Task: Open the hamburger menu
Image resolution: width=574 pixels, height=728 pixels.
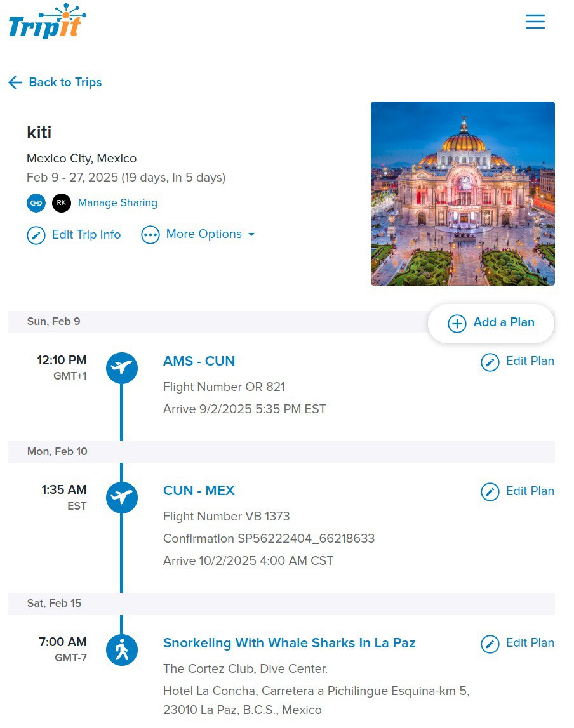Action: point(535,22)
